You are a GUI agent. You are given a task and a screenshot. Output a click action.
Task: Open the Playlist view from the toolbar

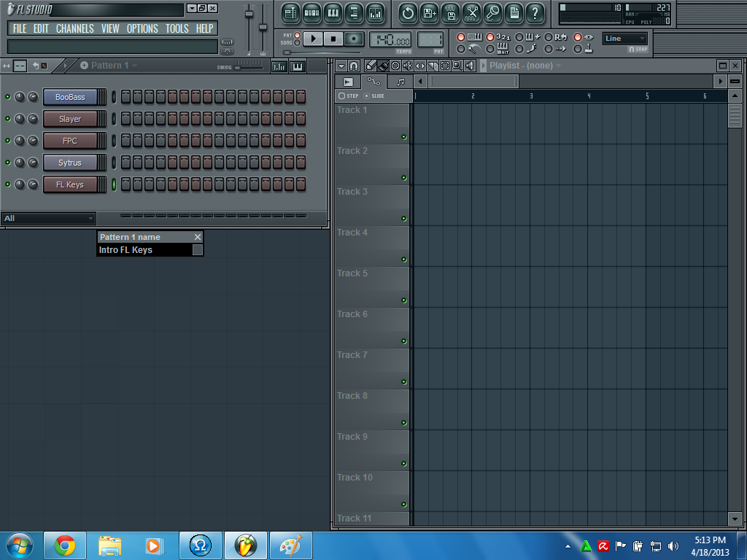290,13
